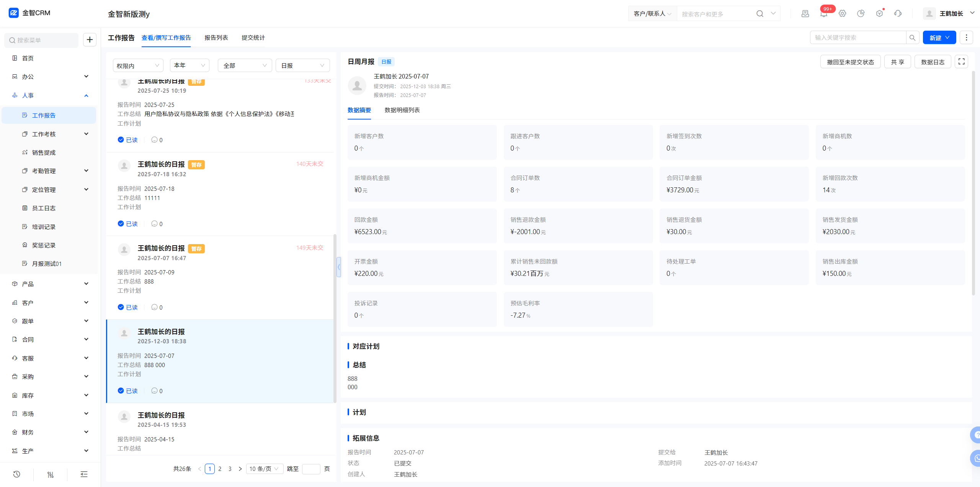Open the 日报 report type dropdown
The image size is (980, 487).
click(x=302, y=66)
